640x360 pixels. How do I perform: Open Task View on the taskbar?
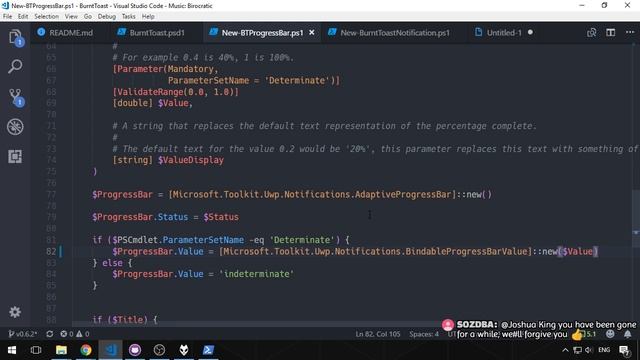(36, 350)
